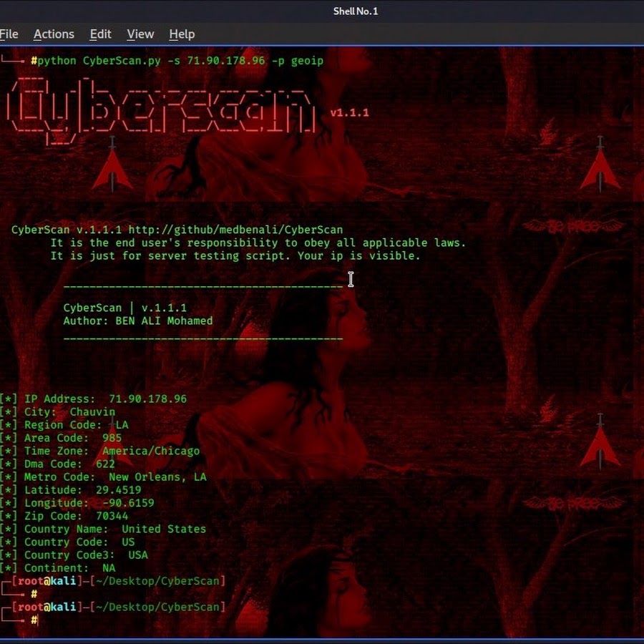
Task: Click the 'Shell No. 1' window title
Action: [355, 11]
